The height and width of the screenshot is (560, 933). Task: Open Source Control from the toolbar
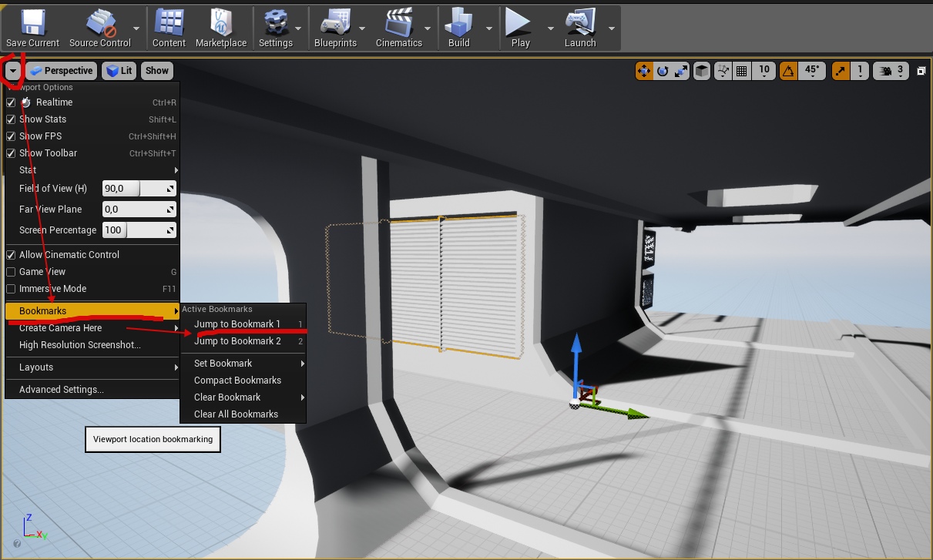[x=100, y=29]
